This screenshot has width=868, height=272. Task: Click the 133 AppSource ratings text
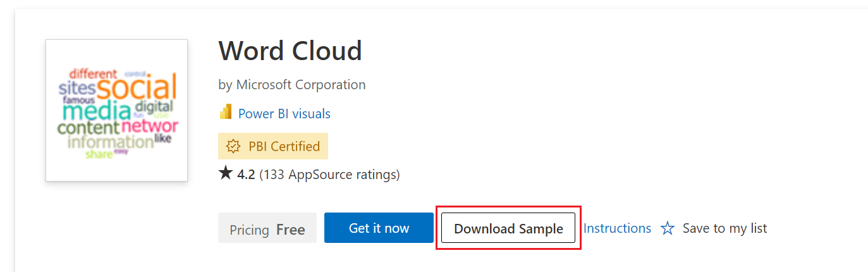[329, 174]
